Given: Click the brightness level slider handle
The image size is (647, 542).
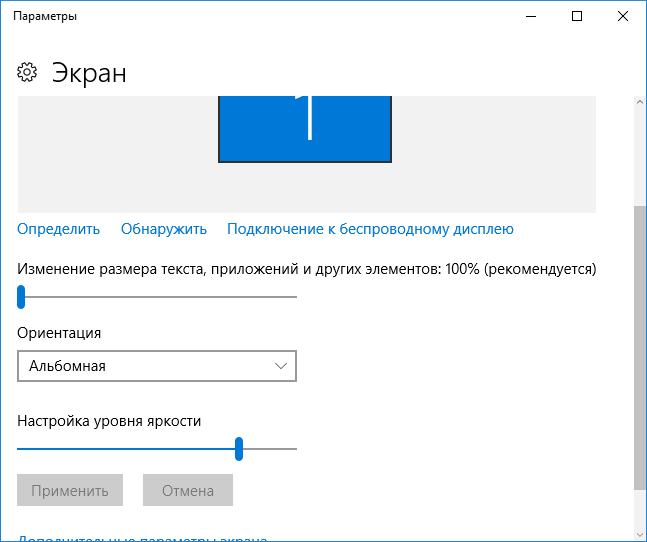Looking at the screenshot, I should coord(239,449).
